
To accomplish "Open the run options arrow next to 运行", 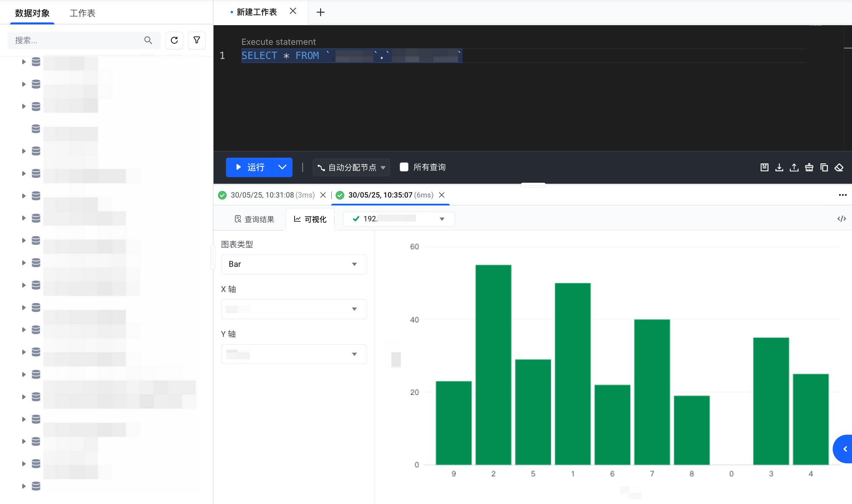I will (x=282, y=167).
